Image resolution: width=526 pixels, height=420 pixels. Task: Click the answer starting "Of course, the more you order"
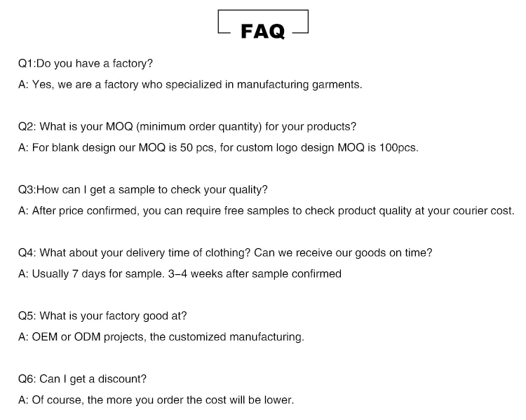click(156, 400)
